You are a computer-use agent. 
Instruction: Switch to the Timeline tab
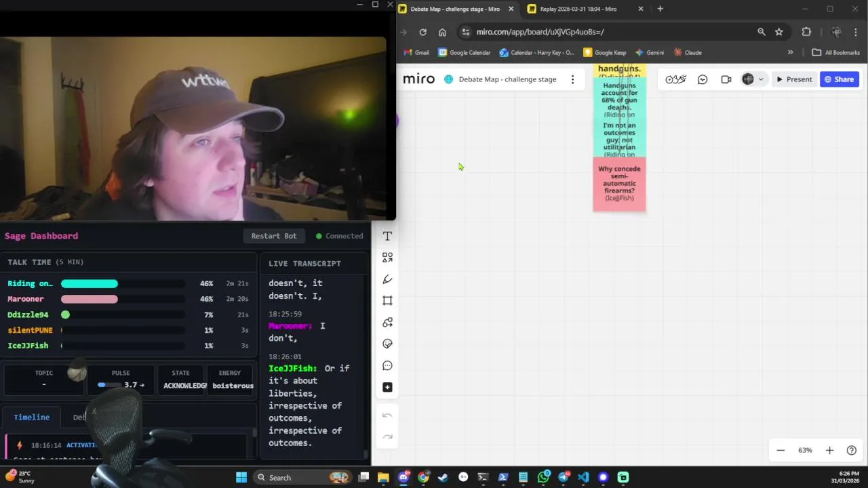pos(31,417)
